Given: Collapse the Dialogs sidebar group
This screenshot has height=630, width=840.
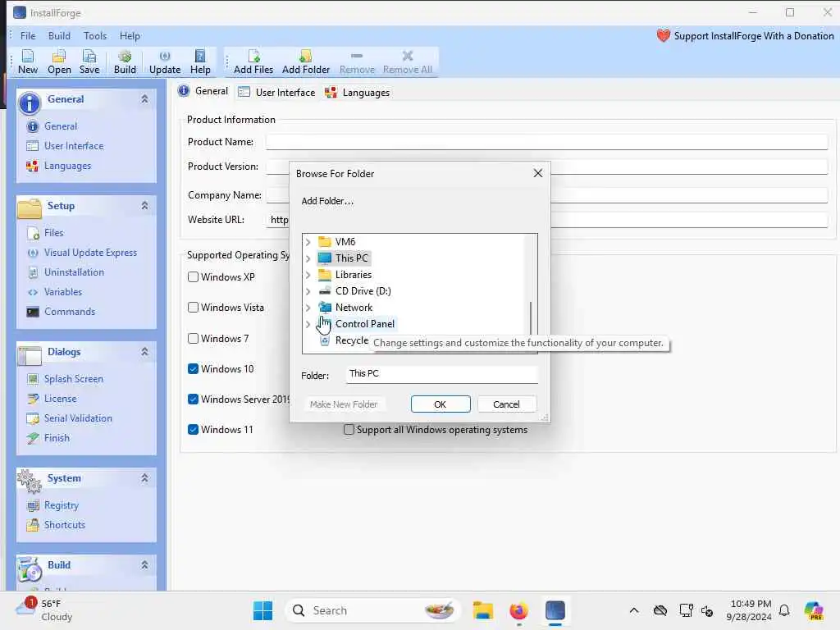Looking at the screenshot, I should click(144, 351).
